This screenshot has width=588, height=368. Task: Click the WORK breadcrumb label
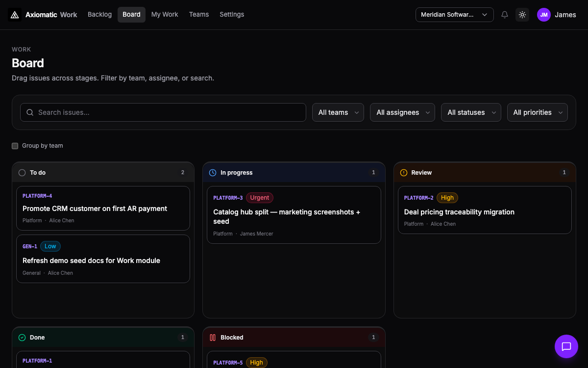[x=22, y=50]
